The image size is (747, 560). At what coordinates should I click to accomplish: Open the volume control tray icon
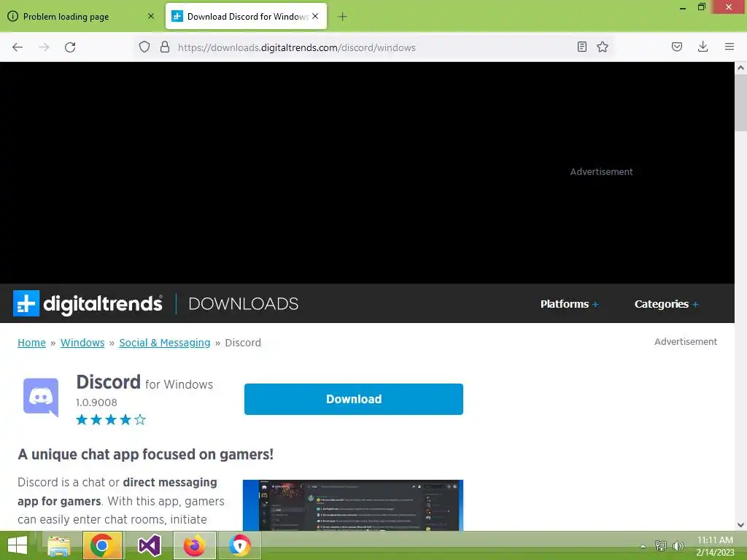[678, 545]
